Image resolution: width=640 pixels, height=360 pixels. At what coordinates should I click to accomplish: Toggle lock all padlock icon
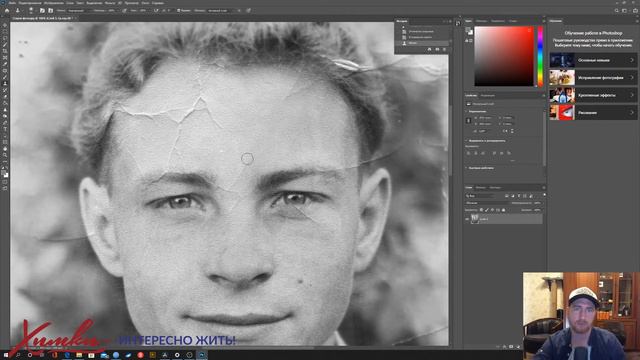[x=504, y=209]
